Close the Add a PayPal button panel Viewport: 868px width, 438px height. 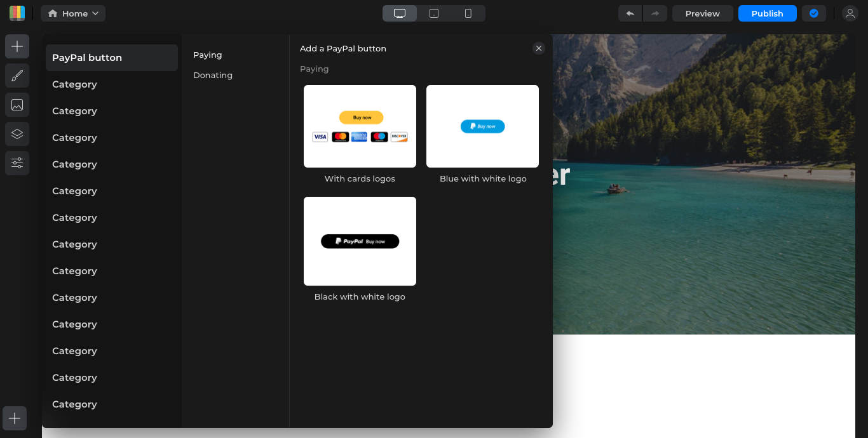pyautogui.click(x=539, y=48)
